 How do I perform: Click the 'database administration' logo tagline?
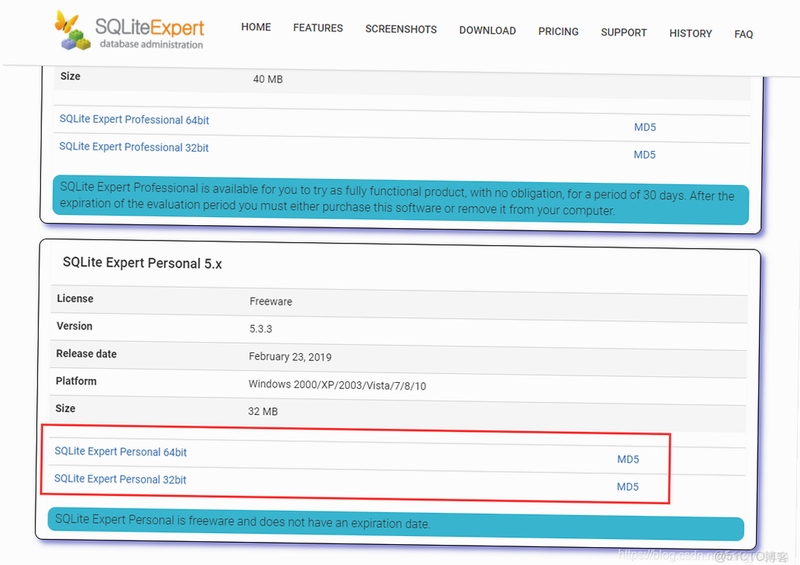[151, 44]
